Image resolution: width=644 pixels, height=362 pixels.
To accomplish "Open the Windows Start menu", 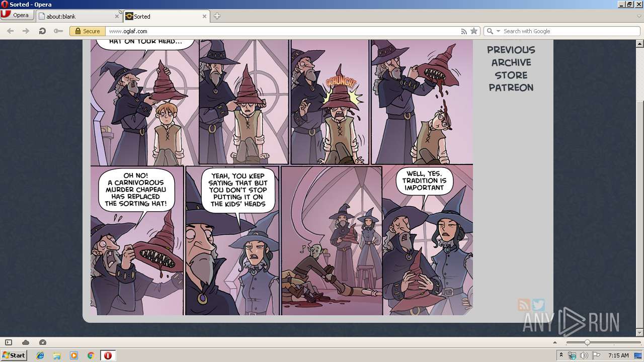I will point(14,355).
